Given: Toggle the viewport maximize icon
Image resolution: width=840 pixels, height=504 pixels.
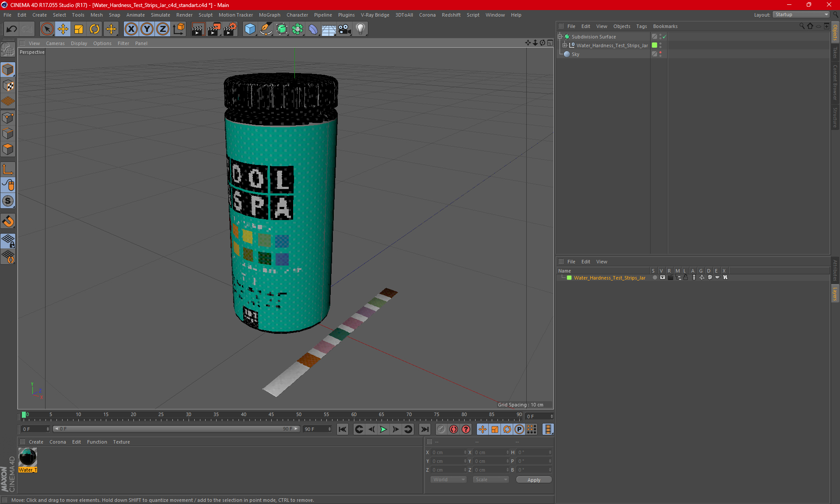Looking at the screenshot, I should click(x=550, y=43).
